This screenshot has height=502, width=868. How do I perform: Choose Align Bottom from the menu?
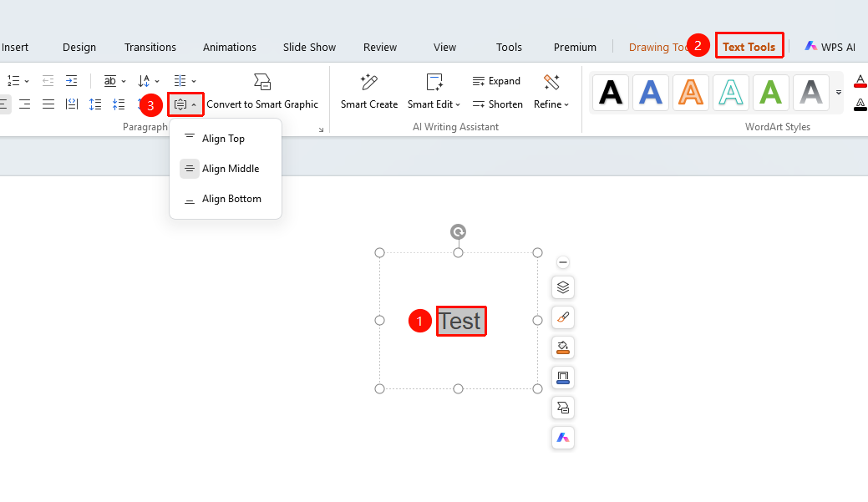pos(226,199)
